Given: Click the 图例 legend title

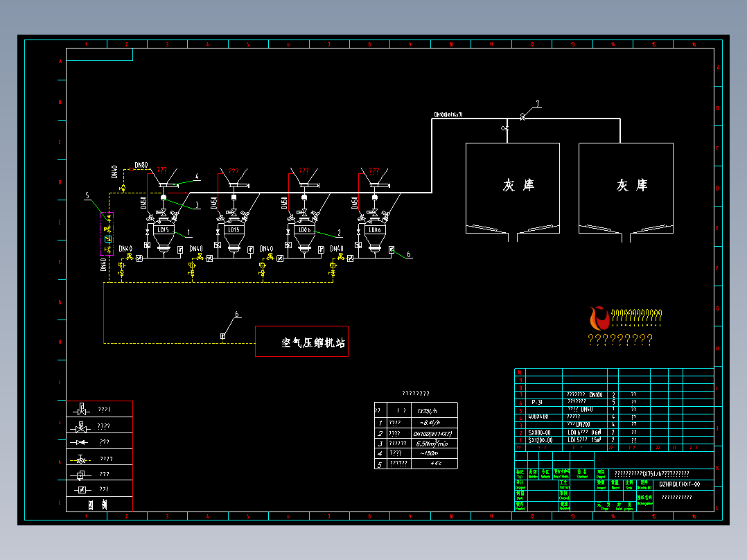Looking at the screenshot, I should [98, 505].
